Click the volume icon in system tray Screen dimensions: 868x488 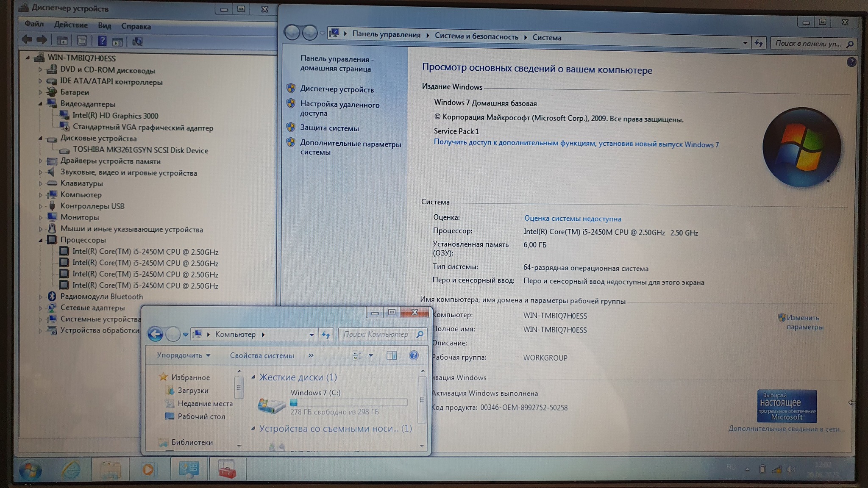(x=790, y=469)
